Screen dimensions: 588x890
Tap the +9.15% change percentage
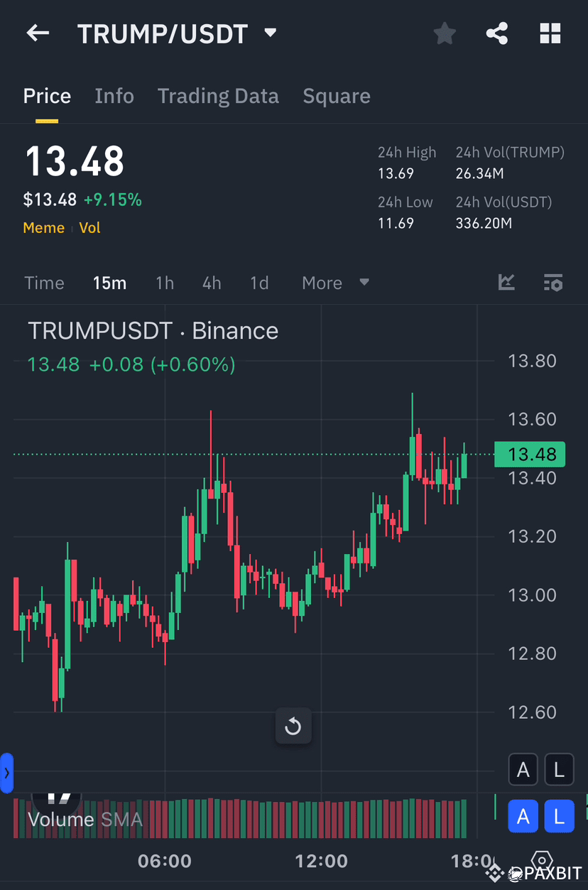tap(113, 200)
